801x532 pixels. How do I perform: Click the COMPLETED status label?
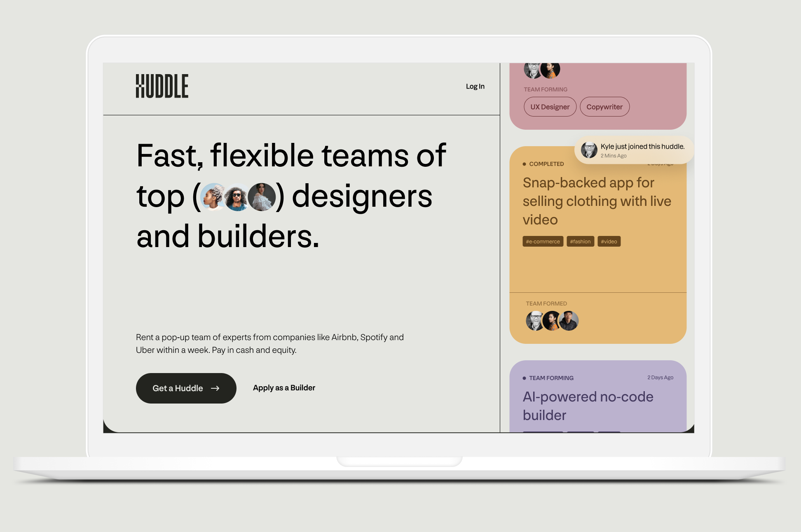tap(546, 164)
